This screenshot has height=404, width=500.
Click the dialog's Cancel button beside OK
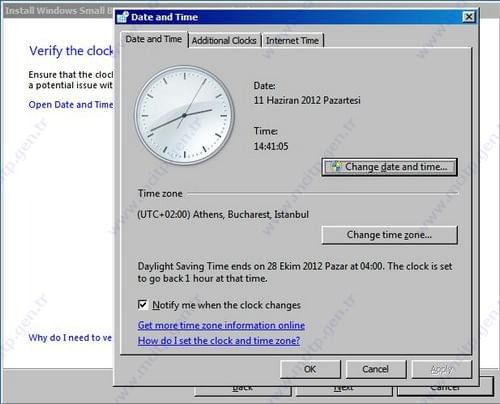pyautogui.click(x=376, y=369)
